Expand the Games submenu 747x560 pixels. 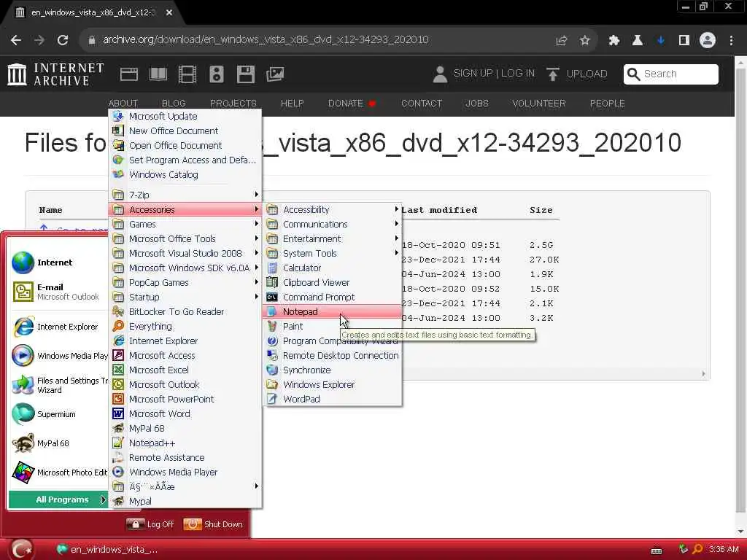(x=186, y=224)
